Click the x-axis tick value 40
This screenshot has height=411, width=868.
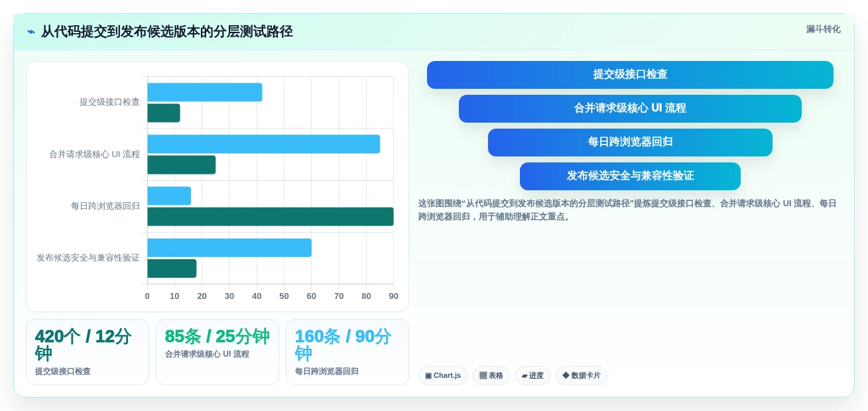click(x=257, y=296)
